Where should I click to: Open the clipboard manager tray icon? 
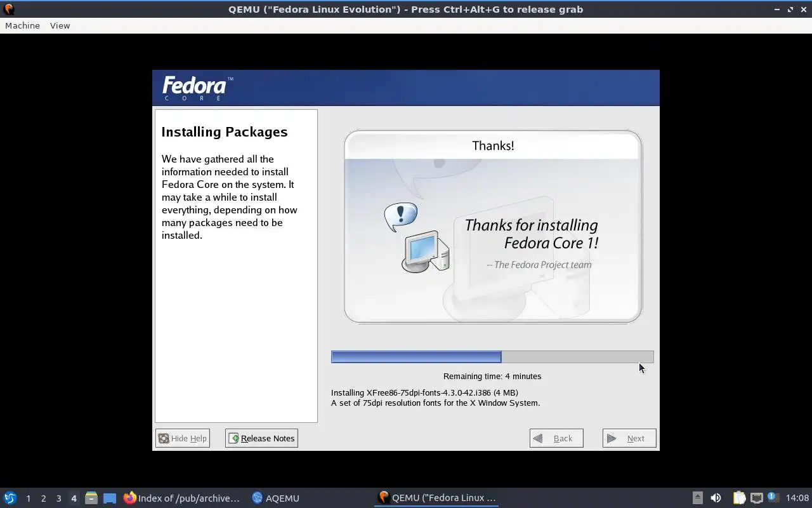[x=739, y=498]
